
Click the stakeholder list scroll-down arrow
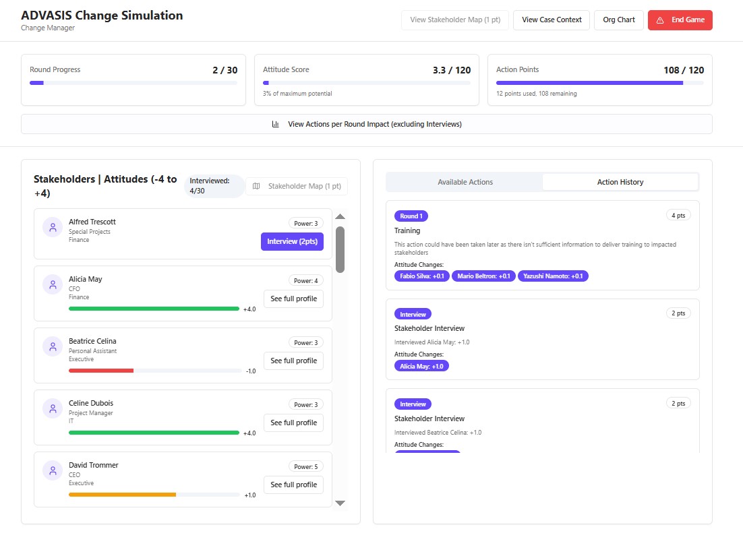[340, 503]
